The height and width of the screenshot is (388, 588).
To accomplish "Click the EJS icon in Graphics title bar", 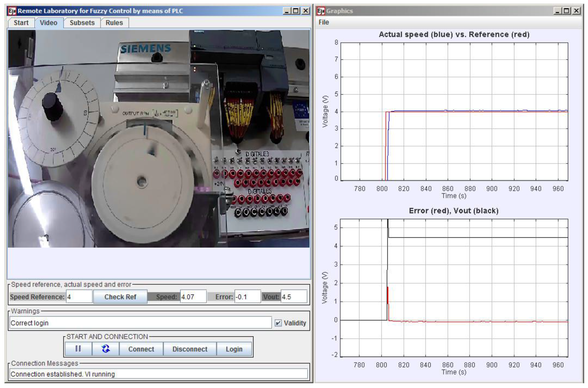I will pyautogui.click(x=321, y=11).
